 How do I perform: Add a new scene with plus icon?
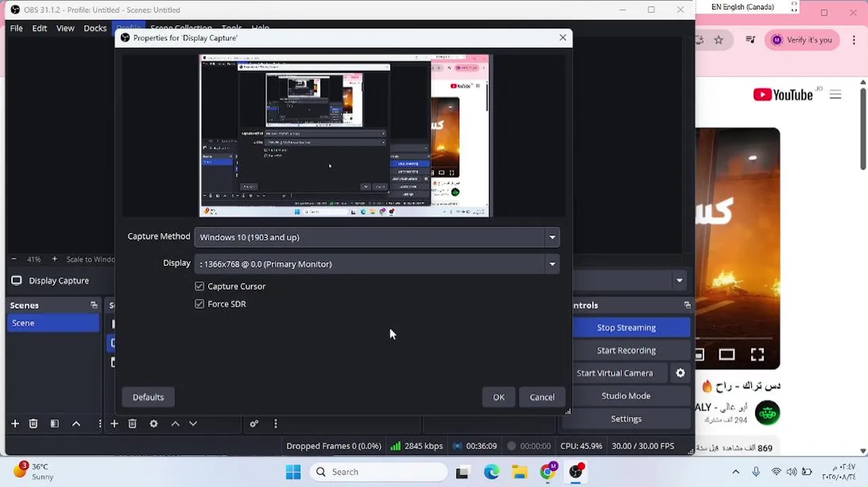[x=15, y=423]
